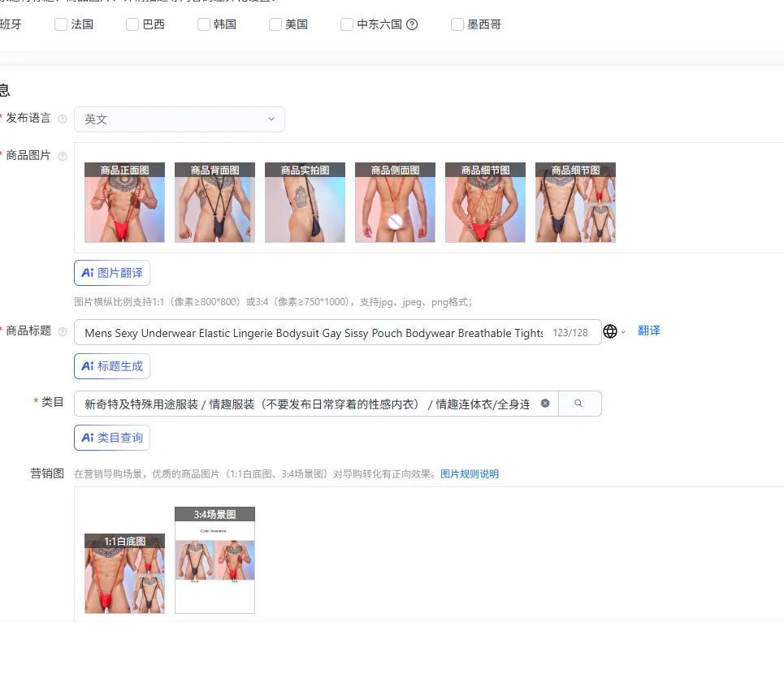Open the 图片规则说明 link
The height and width of the screenshot is (674, 784).
coord(470,474)
